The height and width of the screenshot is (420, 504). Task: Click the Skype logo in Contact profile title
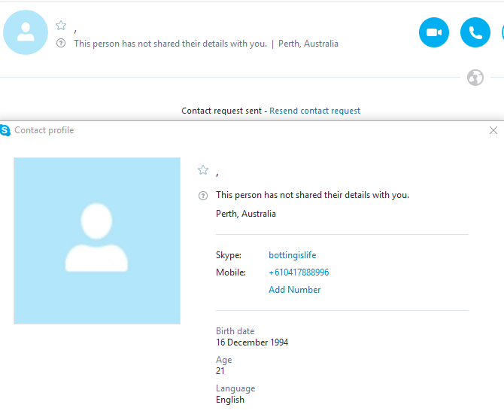point(5,130)
